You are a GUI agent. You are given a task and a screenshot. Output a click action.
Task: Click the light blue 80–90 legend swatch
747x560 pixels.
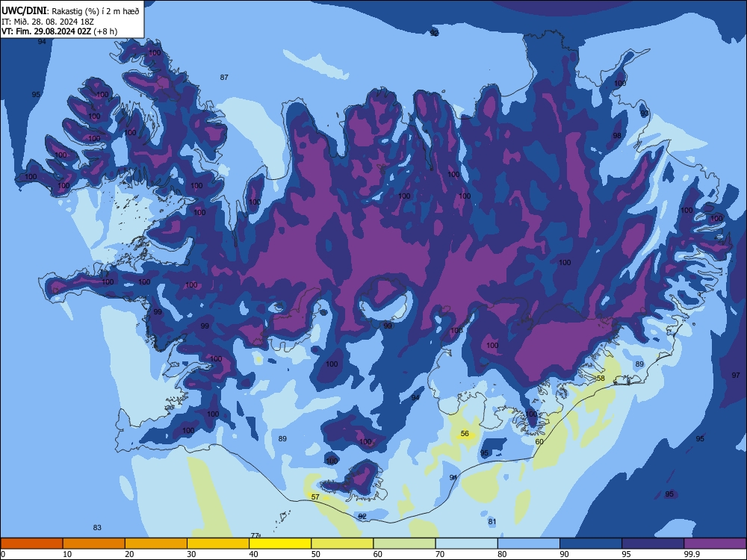[x=529, y=544]
